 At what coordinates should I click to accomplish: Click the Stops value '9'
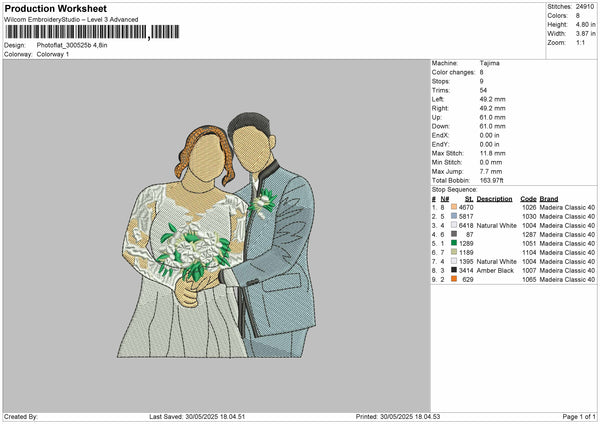(481, 81)
